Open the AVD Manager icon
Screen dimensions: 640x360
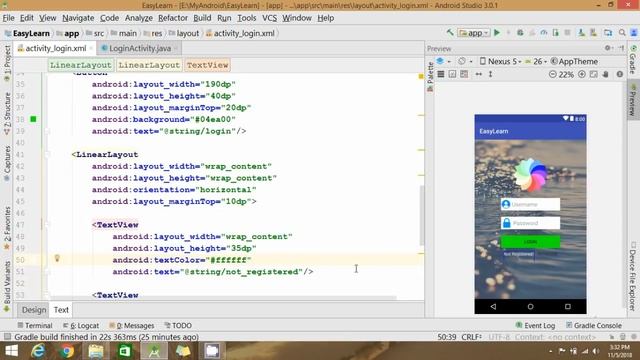(x=581, y=33)
